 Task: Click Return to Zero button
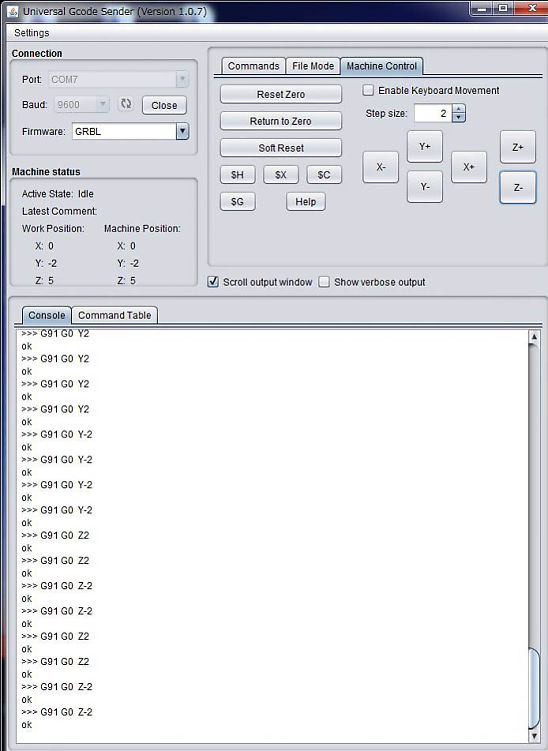(x=281, y=121)
